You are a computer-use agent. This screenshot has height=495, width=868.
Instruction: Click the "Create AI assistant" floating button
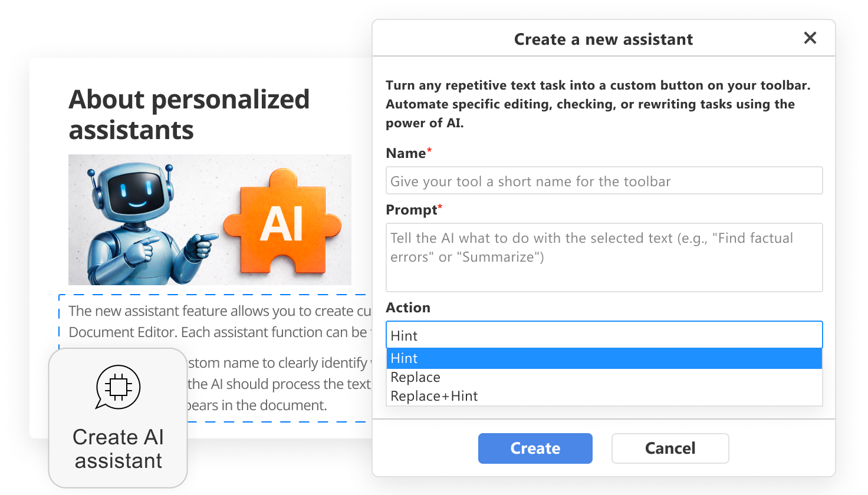click(x=118, y=418)
